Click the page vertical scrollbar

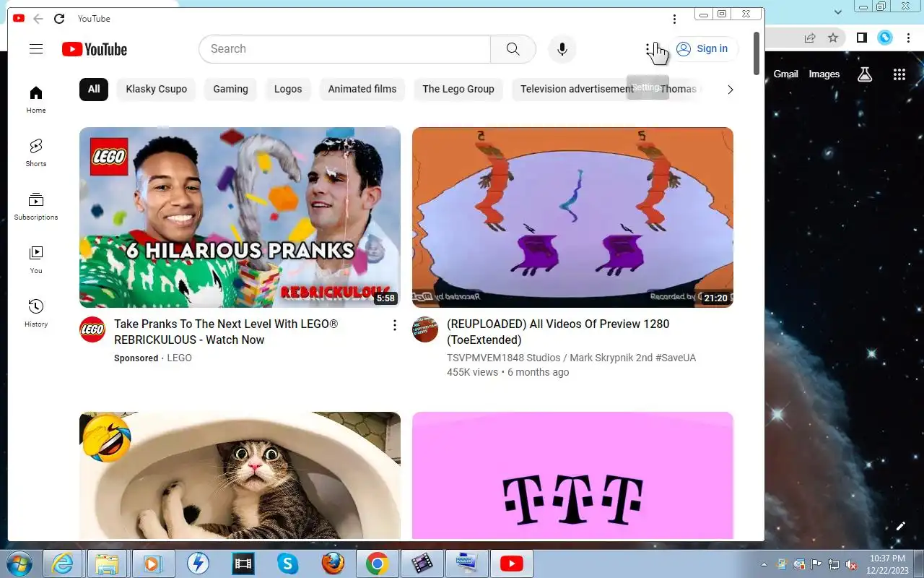click(757, 53)
